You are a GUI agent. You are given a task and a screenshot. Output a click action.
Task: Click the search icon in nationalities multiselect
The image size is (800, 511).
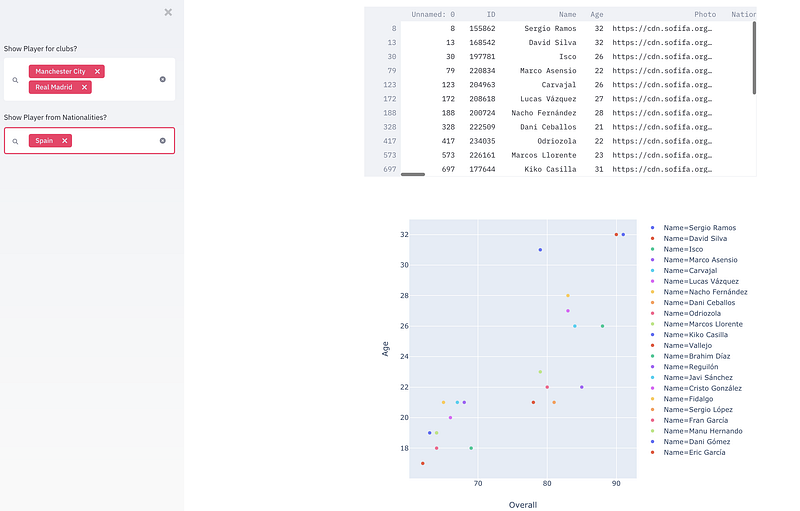pos(15,141)
